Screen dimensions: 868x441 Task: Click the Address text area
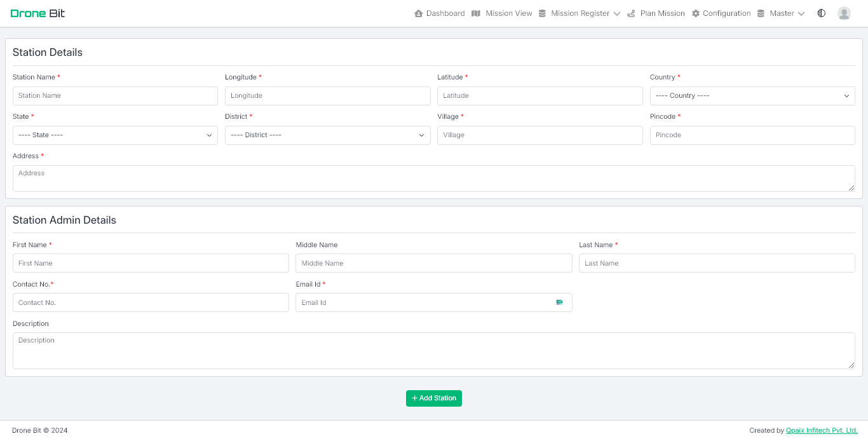433,179
